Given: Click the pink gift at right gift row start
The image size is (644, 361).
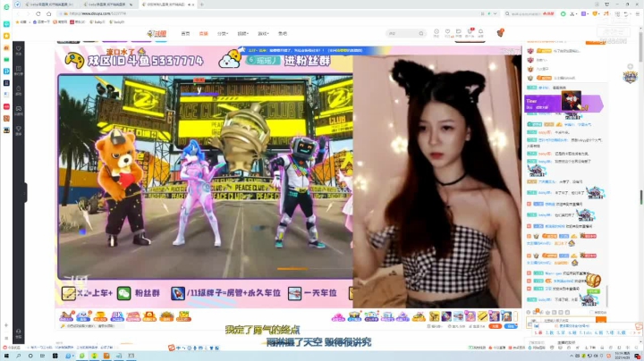Looking at the screenshot, I should click(337, 316).
